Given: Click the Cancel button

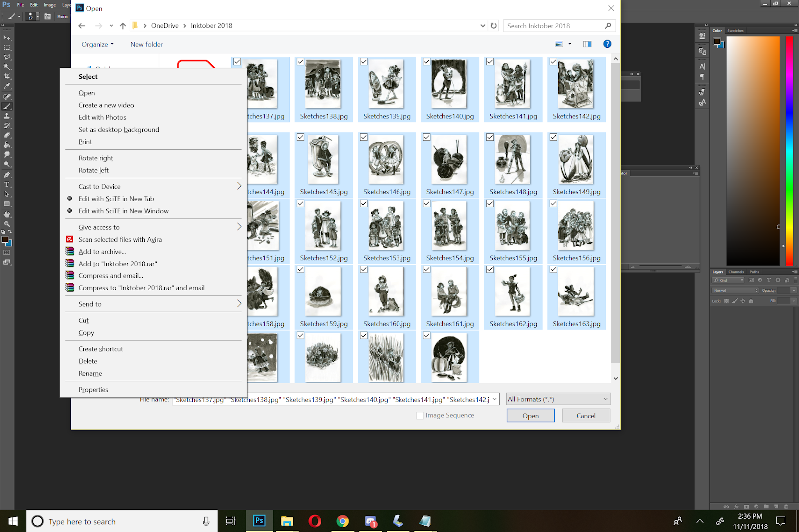Looking at the screenshot, I should [586, 416].
